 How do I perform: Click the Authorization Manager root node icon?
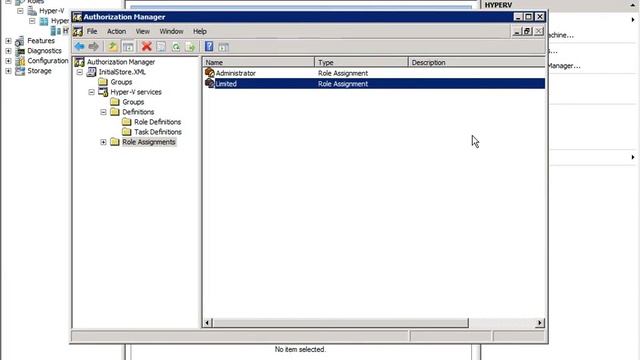pos(80,62)
